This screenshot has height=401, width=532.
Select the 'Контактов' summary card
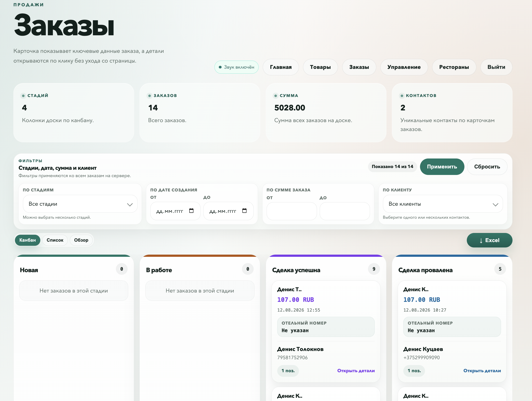coord(452,113)
